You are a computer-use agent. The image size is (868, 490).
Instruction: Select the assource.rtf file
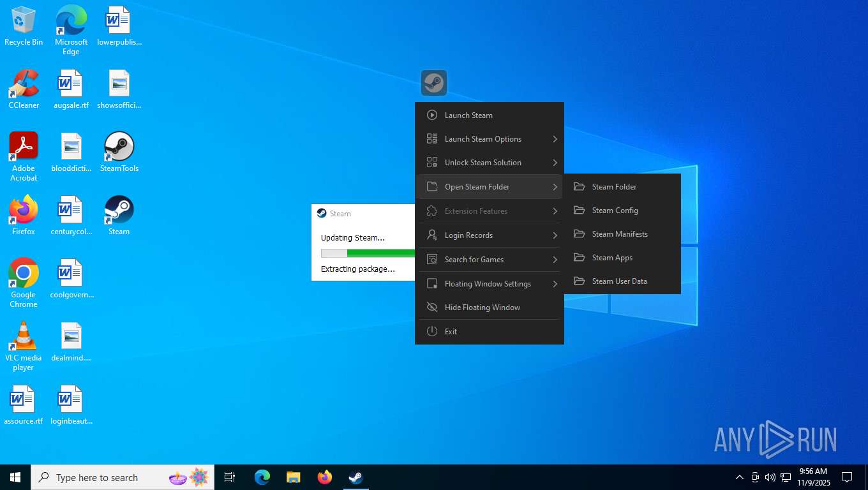[x=24, y=405]
